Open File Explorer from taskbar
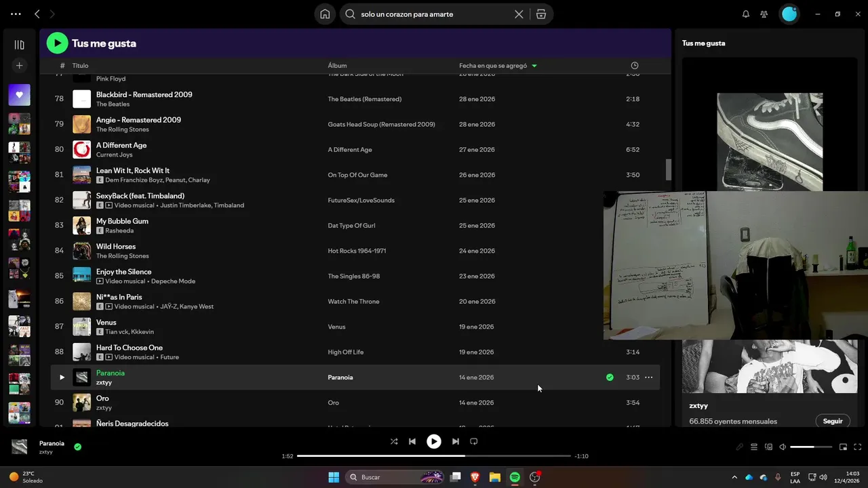Image resolution: width=868 pixels, height=488 pixels. click(495, 477)
